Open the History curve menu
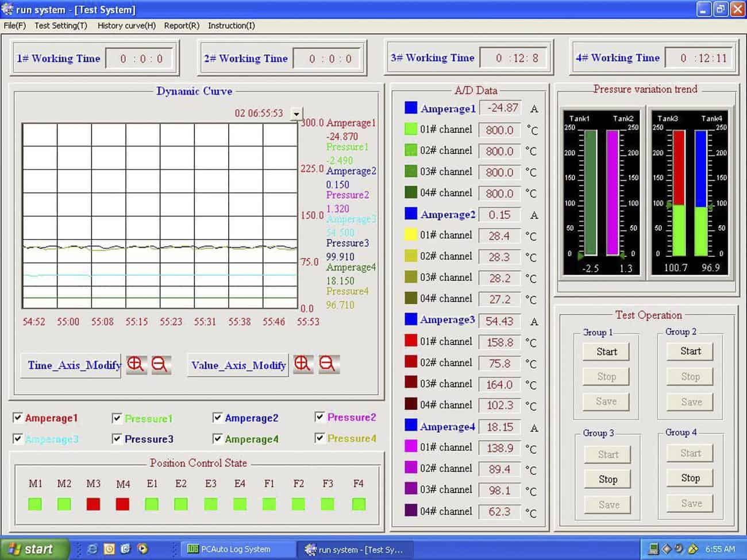This screenshot has width=747, height=560. point(126,25)
